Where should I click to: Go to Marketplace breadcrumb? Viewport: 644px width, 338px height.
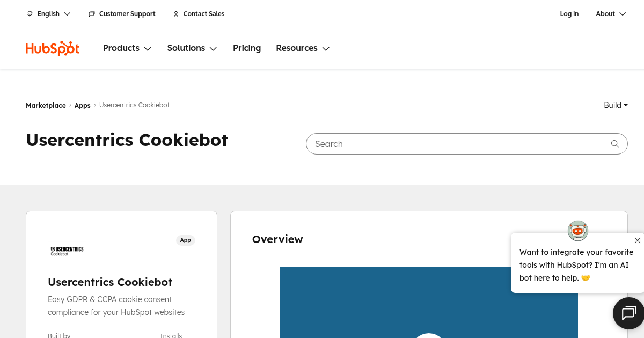[x=46, y=106]
